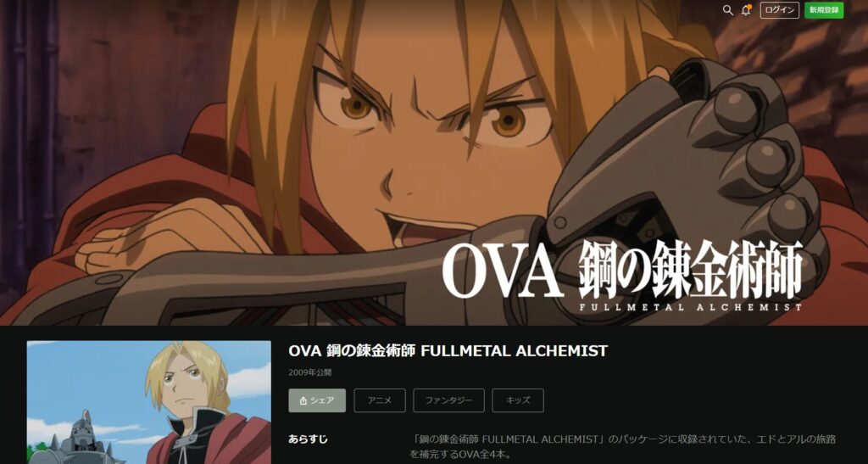Click the page title OVA 鋼の錬金術師 FULLMETAL ALCHEMIST
This screenshot has width=868, height=464.
pos(448,351)
